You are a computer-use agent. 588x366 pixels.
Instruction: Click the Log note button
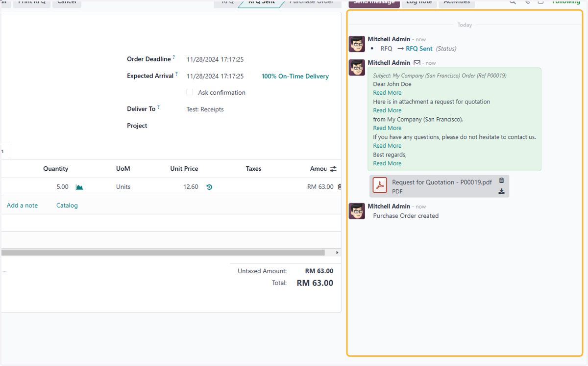click(419, 2)
